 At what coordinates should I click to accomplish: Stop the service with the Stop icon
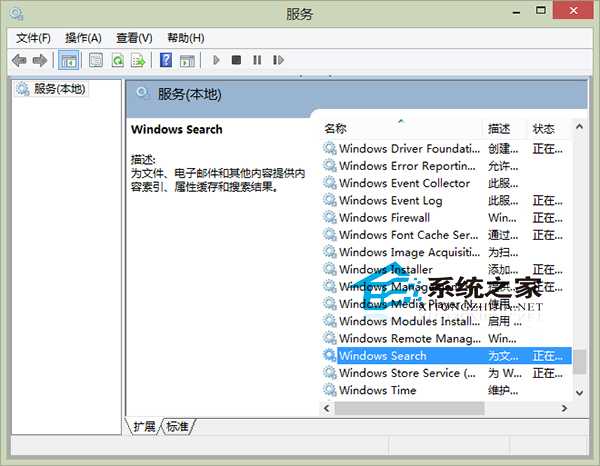(236, 60)
